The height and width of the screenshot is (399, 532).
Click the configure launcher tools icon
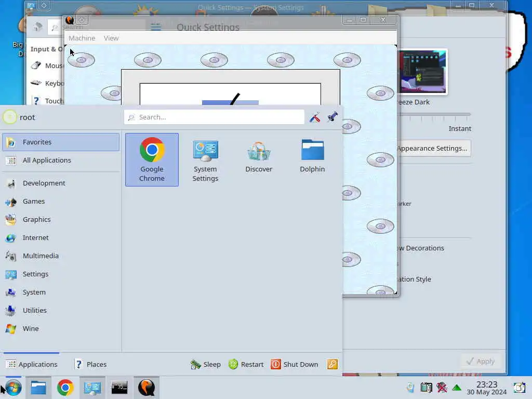pos(314,117)
